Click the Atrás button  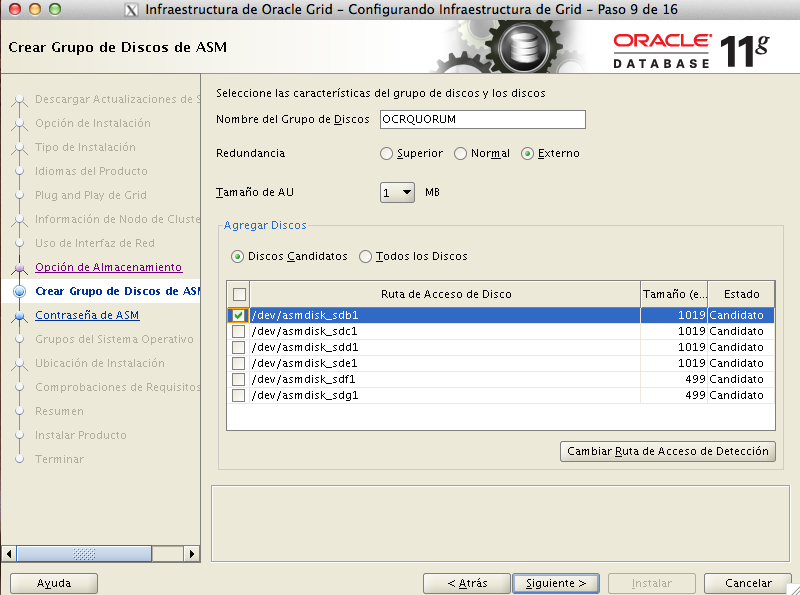[466, 583]
